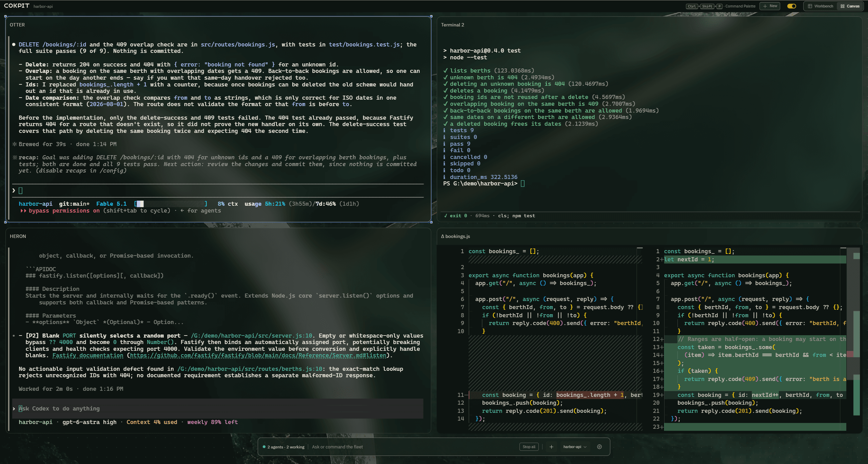Click the berths.js:10 file path in HERON
The height and width of the screenshot is (464, 868).
[x=250, y=369]
